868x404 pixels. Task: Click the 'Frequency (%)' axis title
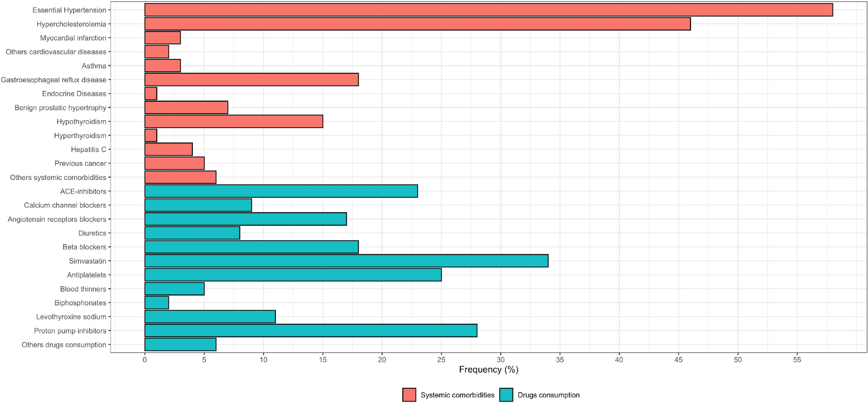(489, 370)
